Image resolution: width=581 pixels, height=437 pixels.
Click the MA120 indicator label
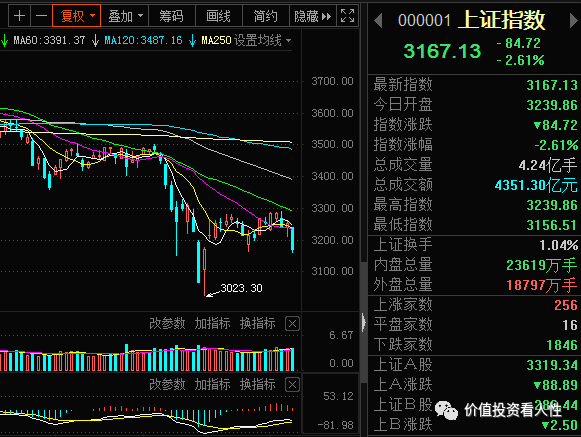(x=143, y=40)
